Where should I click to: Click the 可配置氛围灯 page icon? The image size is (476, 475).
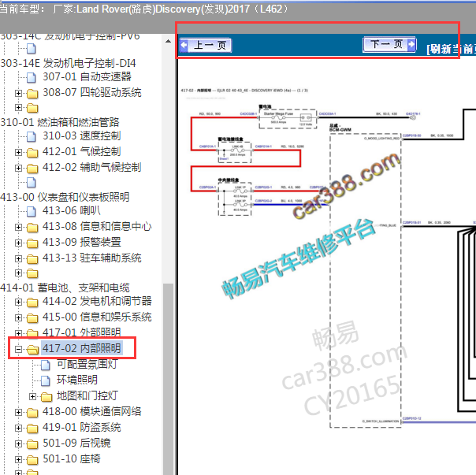(x=46, y=365)
